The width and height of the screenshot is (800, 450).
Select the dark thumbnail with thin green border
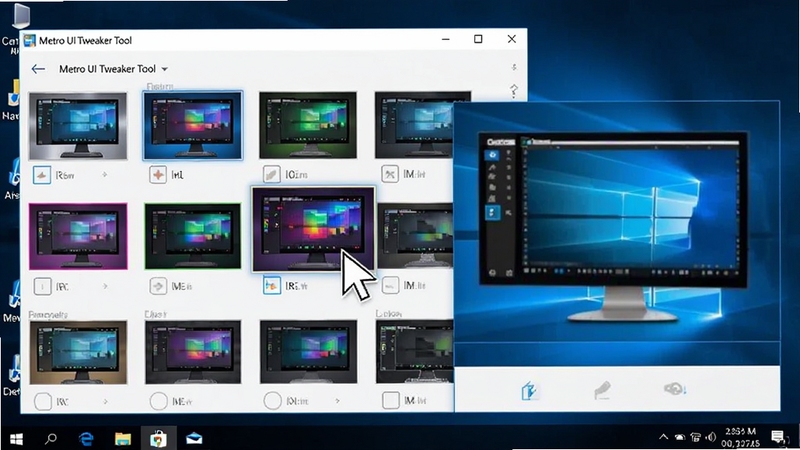(193, 236)
